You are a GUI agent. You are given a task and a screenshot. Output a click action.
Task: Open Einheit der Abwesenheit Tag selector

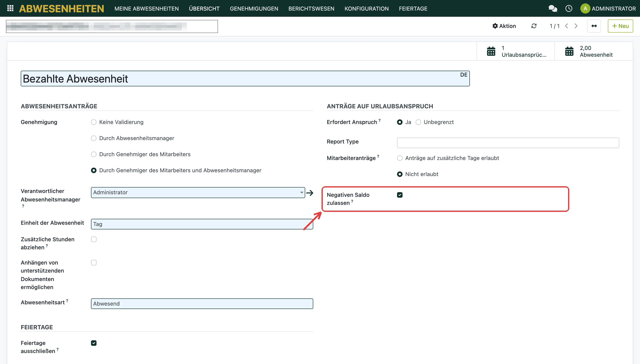pyautogui.click(x=202, y=224)
